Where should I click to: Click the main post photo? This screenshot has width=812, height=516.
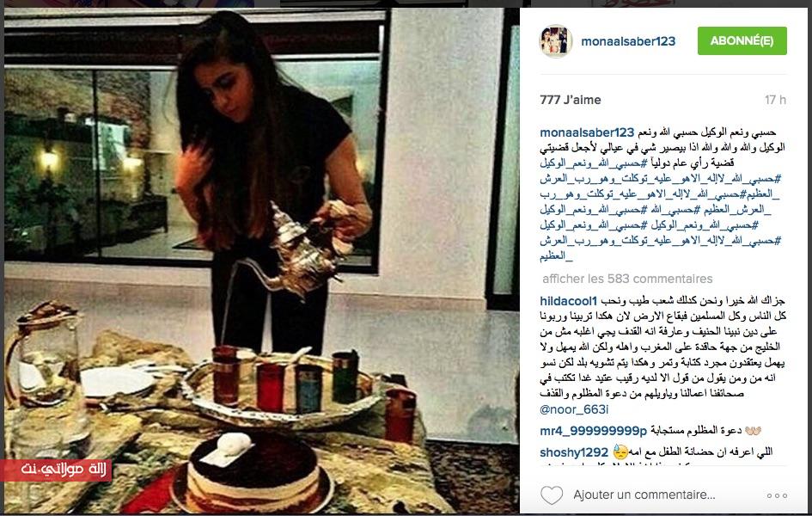(261, 261)
